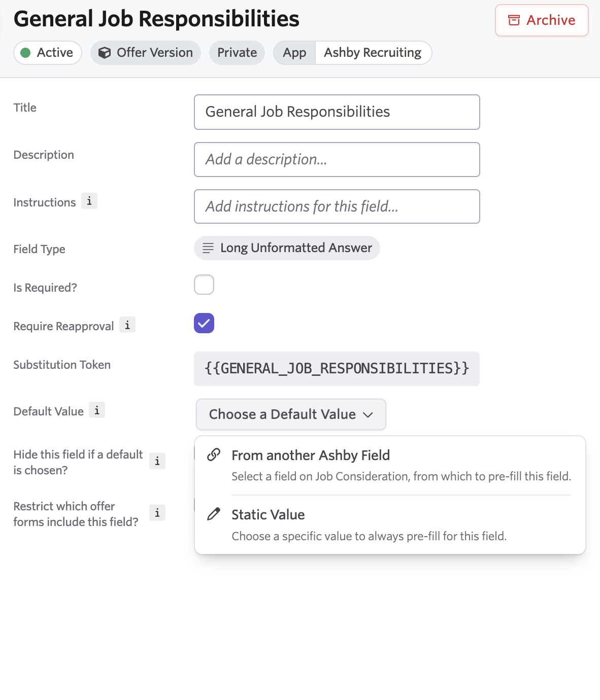Click the Archive box icon
Viewport: 600px width, 700px height.
click(514, 20)
